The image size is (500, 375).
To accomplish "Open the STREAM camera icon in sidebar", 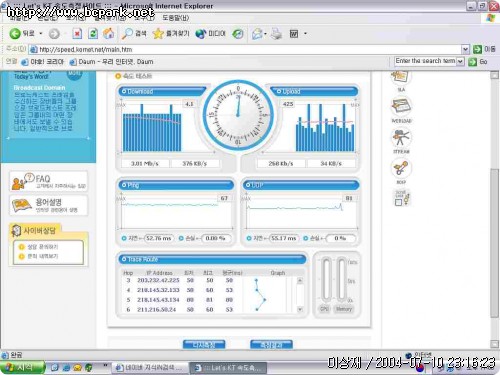I will point(401,138).
